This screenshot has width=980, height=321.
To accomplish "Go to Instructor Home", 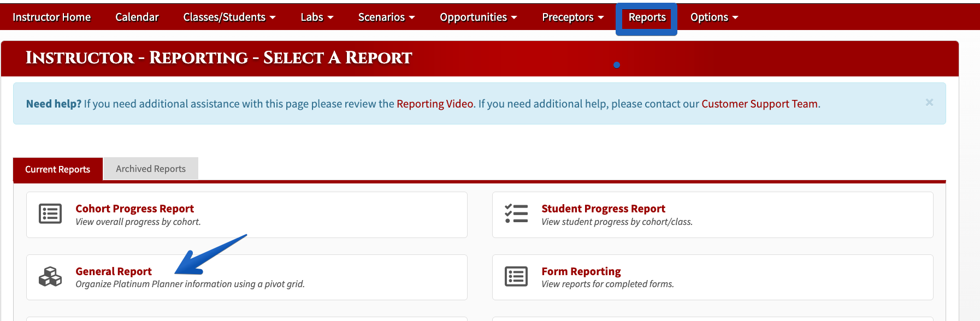I will click(x=51, y=17).
